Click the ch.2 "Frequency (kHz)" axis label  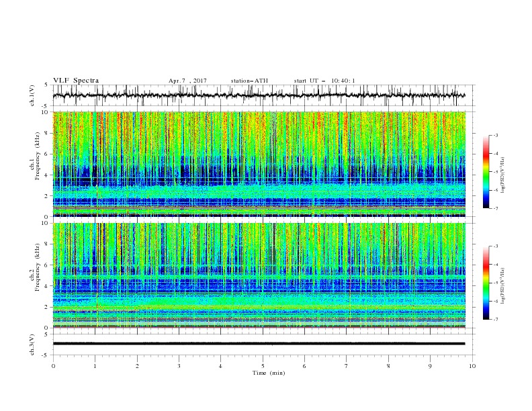[38, 267]
